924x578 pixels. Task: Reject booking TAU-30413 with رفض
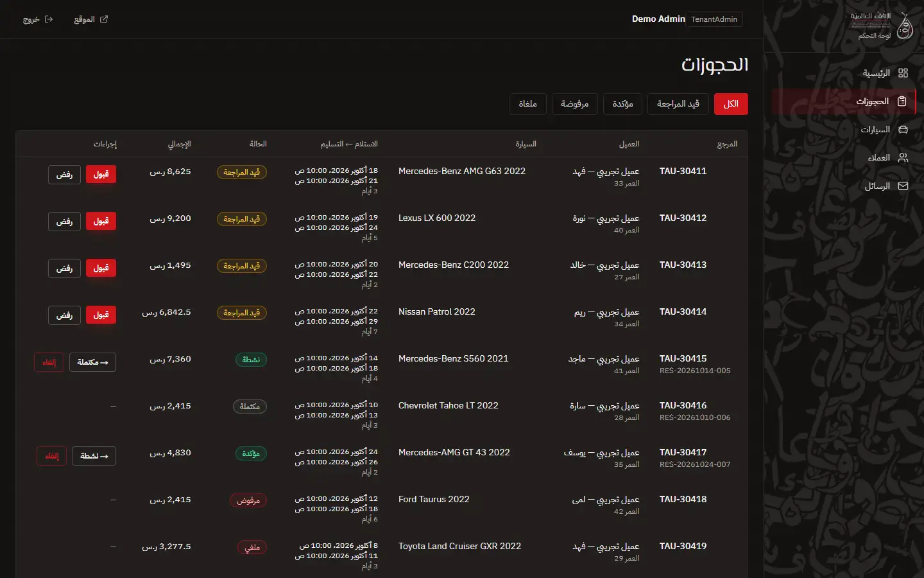(64, 268)
